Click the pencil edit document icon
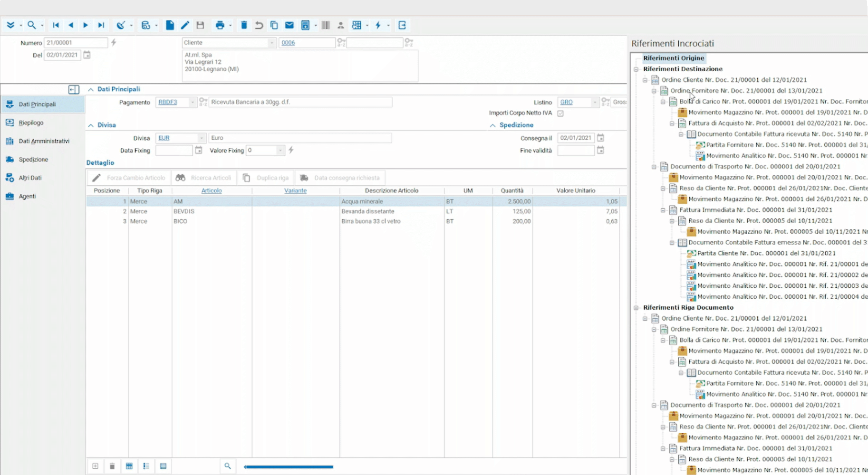 pyautogui.click(x=185, y=25)
